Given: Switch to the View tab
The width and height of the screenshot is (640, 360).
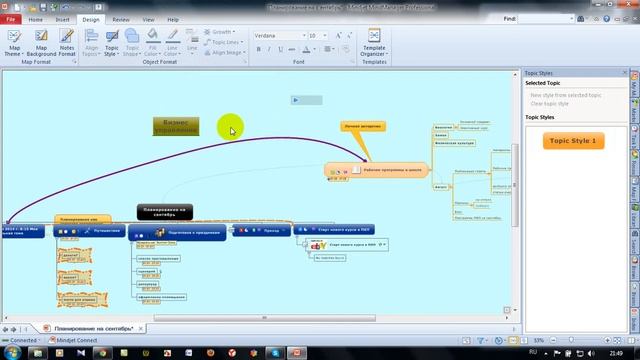Looking at the screenshot, I should click(149, 20).
